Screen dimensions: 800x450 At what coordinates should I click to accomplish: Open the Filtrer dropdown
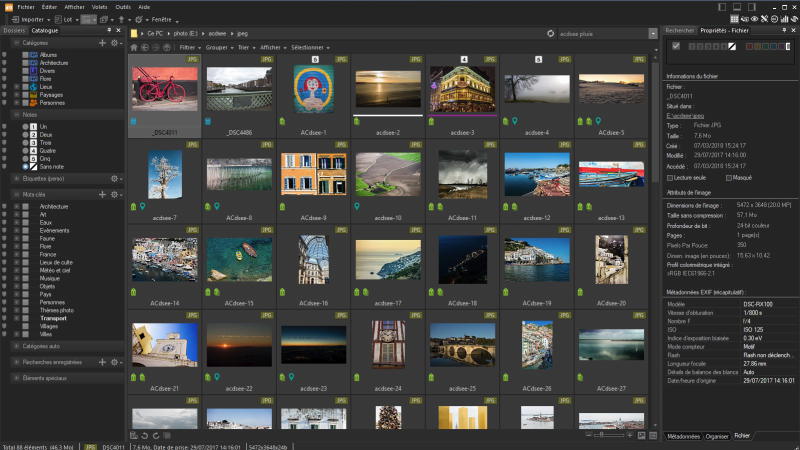coord(190,47)
